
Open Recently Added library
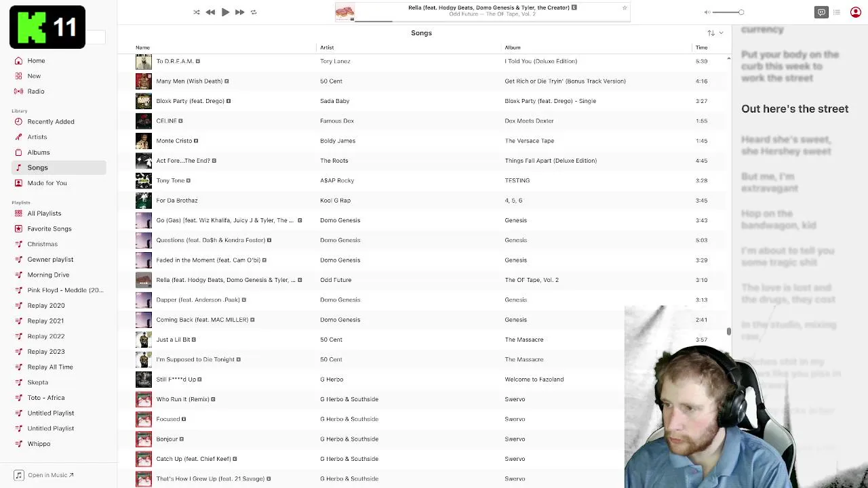(x=51, y=121)
